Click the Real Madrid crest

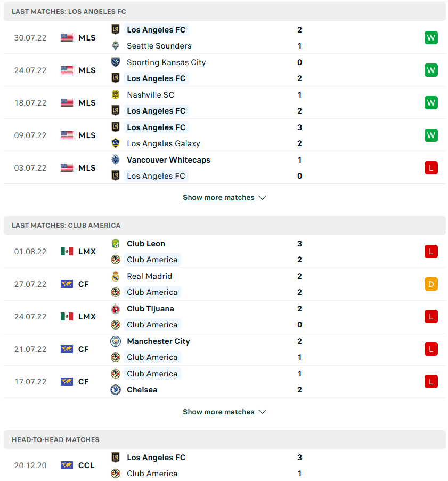coord(116,276)
